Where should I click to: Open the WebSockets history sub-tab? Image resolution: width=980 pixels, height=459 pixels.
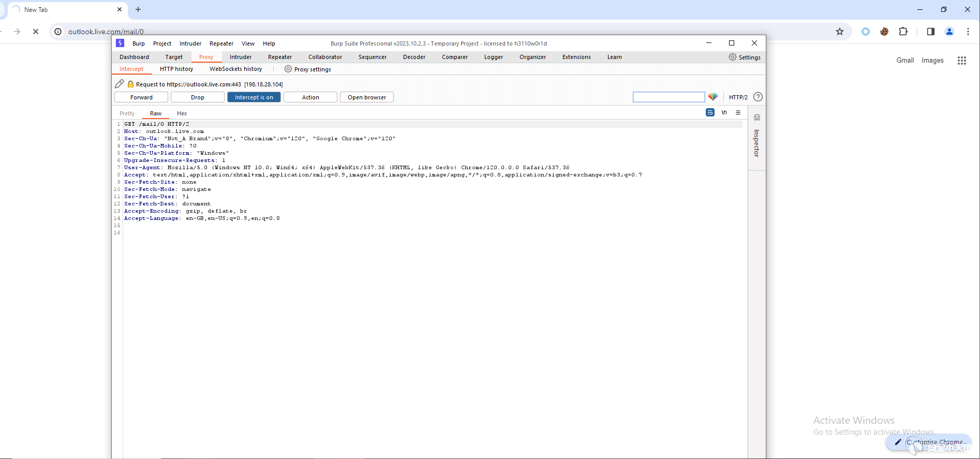pos(236,69)
